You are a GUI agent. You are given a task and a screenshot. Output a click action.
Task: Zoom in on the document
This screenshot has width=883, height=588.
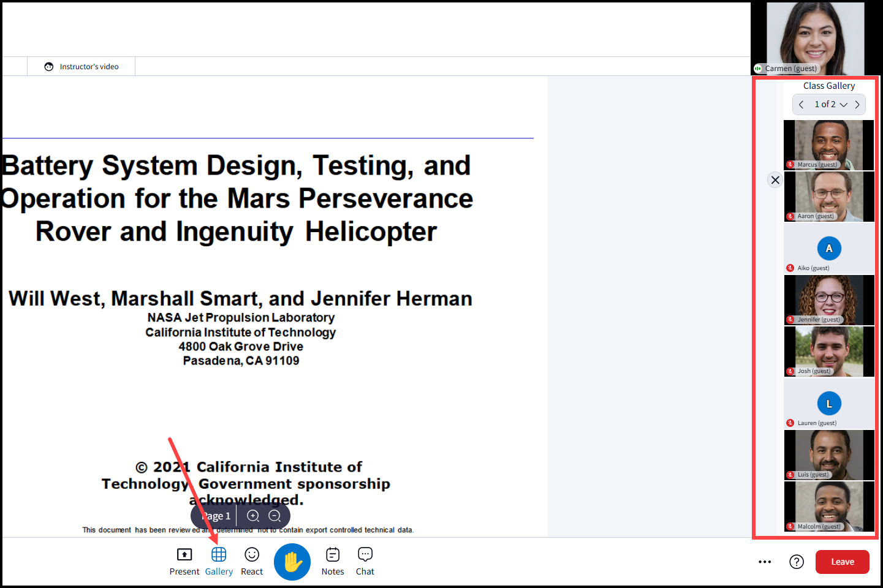[x=253, y=516]
